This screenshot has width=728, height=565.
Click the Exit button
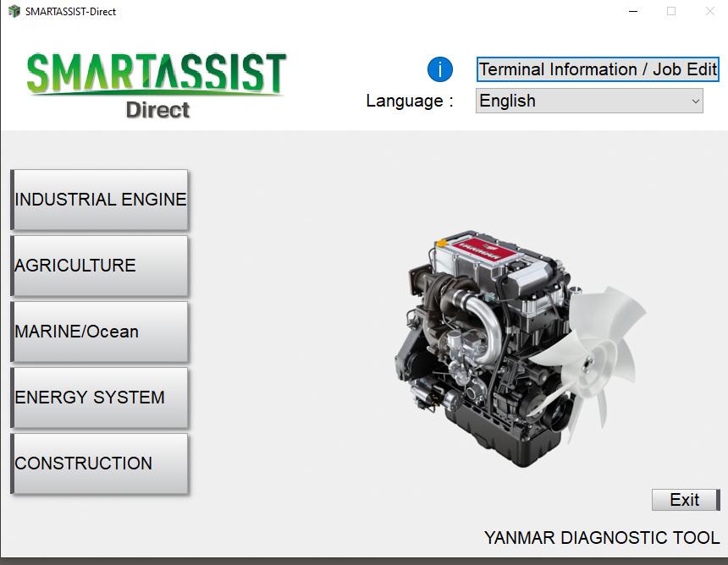tap(686, 500)
